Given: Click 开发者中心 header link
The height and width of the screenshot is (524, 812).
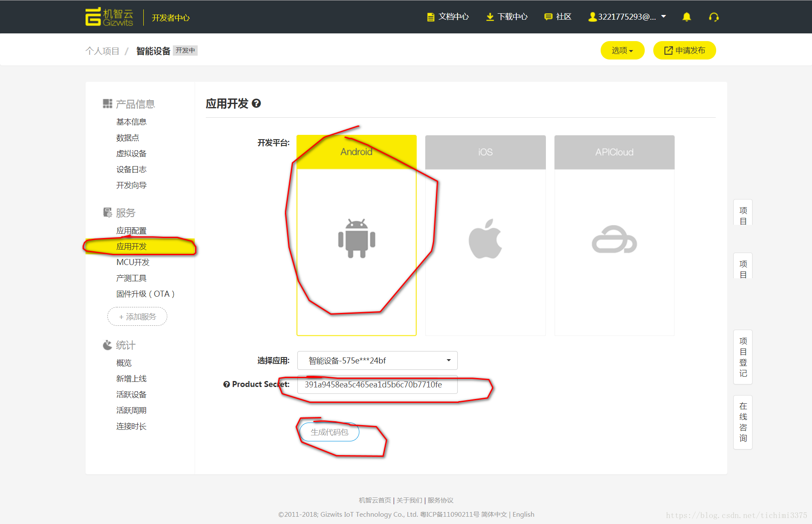Looking at the screenshot, I should pos(171,18).
